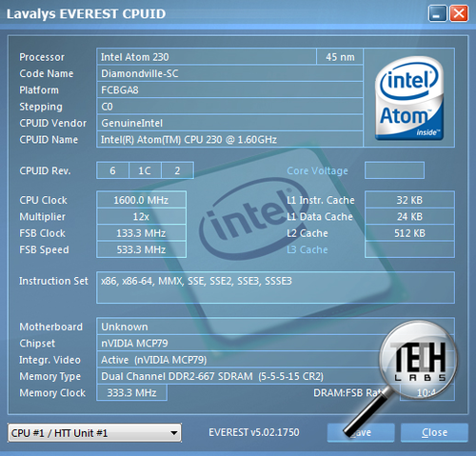476x456 pixels.
Task: Click the Intel Atom inside logo badge
Action: 409,98
